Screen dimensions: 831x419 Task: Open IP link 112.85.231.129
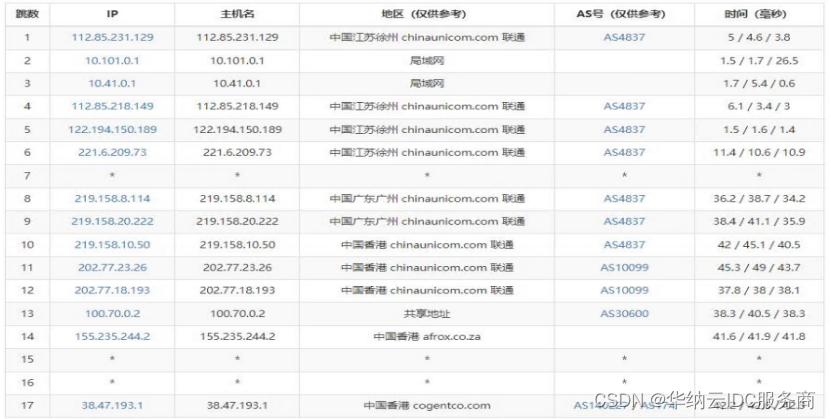coord(112,37)
